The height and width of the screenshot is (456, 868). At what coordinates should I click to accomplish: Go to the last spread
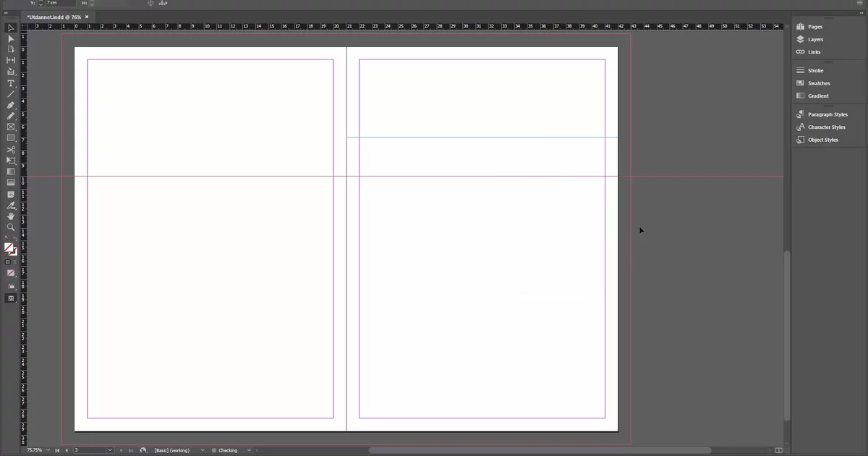pos(129,450)
